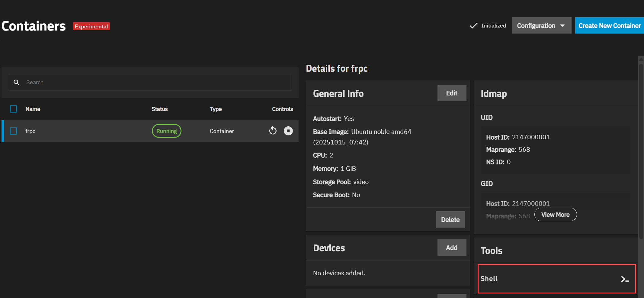Sort containers by Name column
The image size is (644, 298).
(33, 109)
